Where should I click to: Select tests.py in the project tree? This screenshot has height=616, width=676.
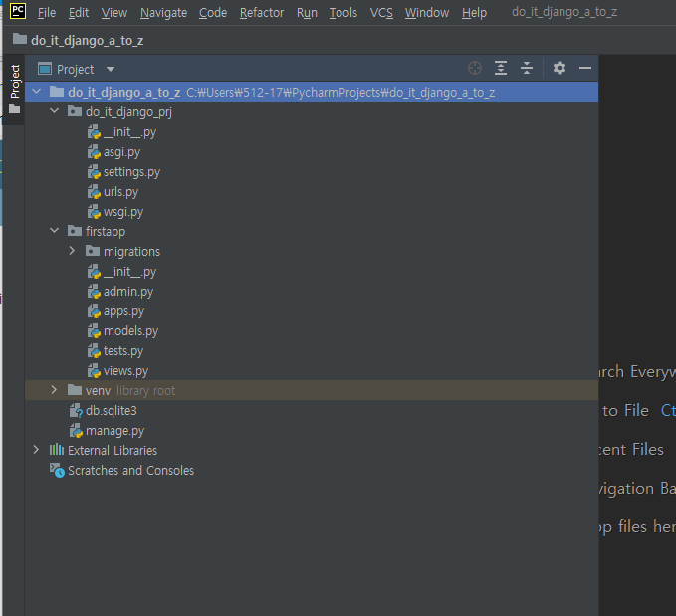(123, 351)
